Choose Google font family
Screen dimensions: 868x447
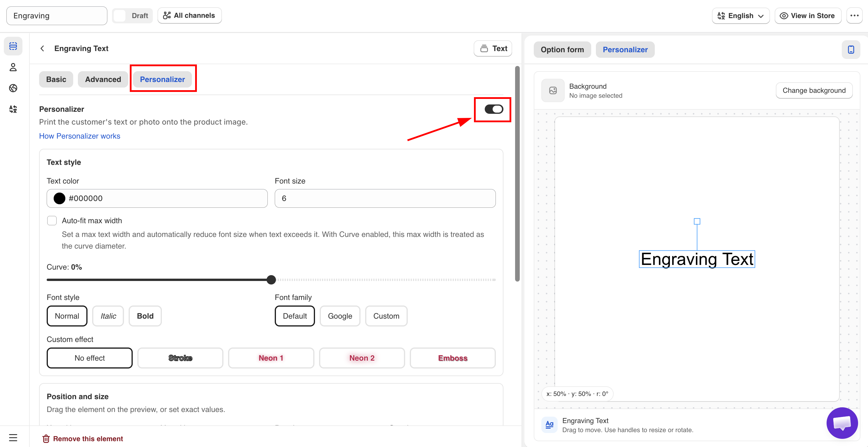(340, 316)
